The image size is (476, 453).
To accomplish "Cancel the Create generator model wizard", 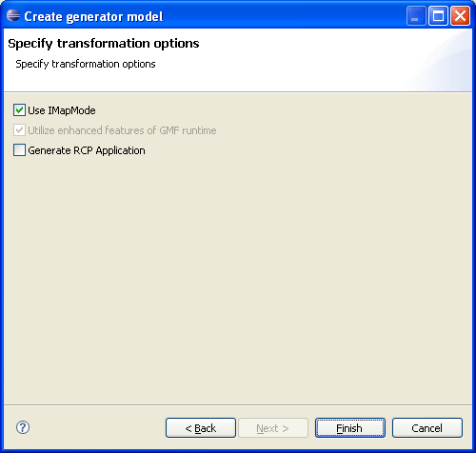I will click(x=427, y=428).
